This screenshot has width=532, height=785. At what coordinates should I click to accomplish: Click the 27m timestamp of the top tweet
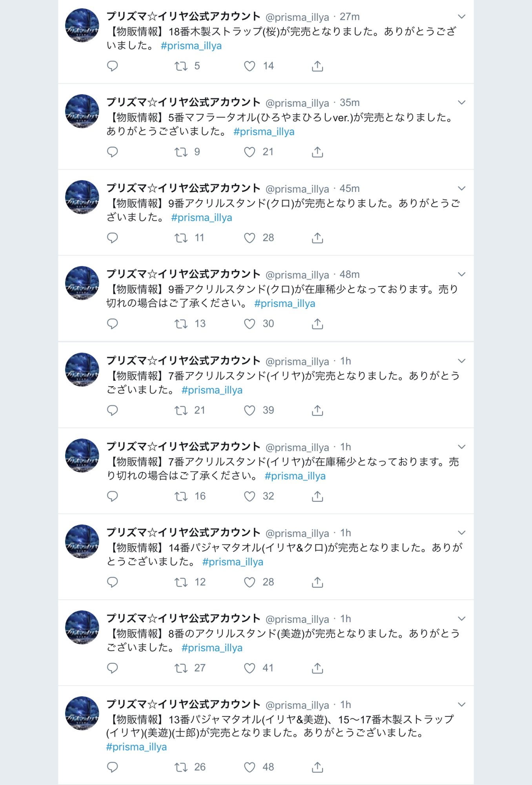coord(350,17)
